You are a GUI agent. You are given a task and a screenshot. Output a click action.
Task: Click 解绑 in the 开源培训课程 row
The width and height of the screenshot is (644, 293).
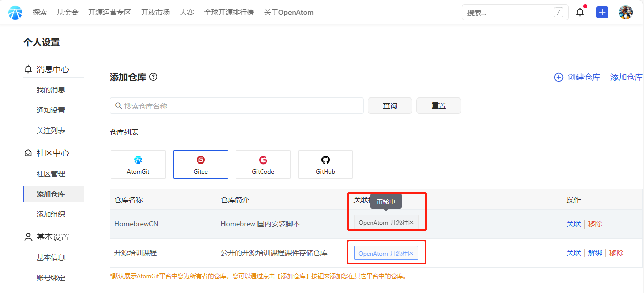click(595, 253)
